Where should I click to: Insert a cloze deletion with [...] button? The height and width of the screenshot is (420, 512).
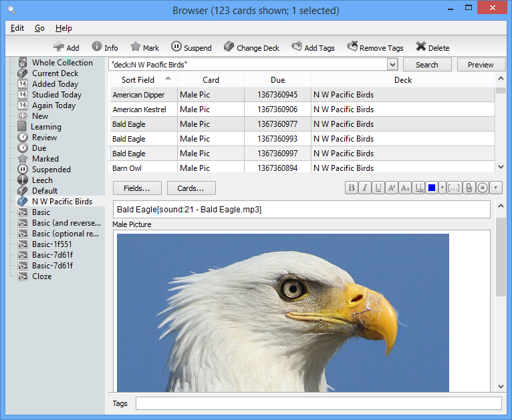pyautogui.click(x=454, y=188)
